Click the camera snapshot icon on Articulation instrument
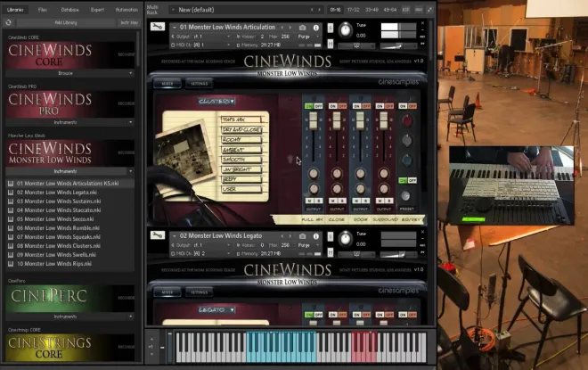The image size is (588, 370). tap(302, 28)
